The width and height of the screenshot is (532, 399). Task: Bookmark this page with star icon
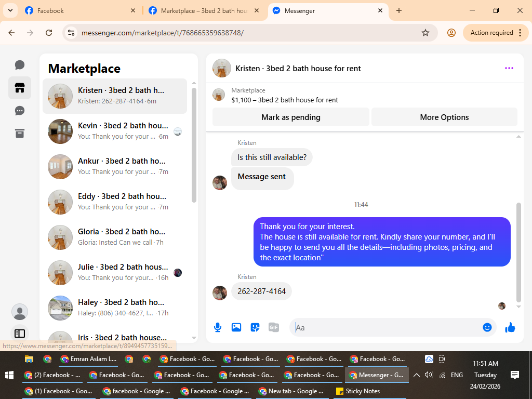tap(425, 33)
